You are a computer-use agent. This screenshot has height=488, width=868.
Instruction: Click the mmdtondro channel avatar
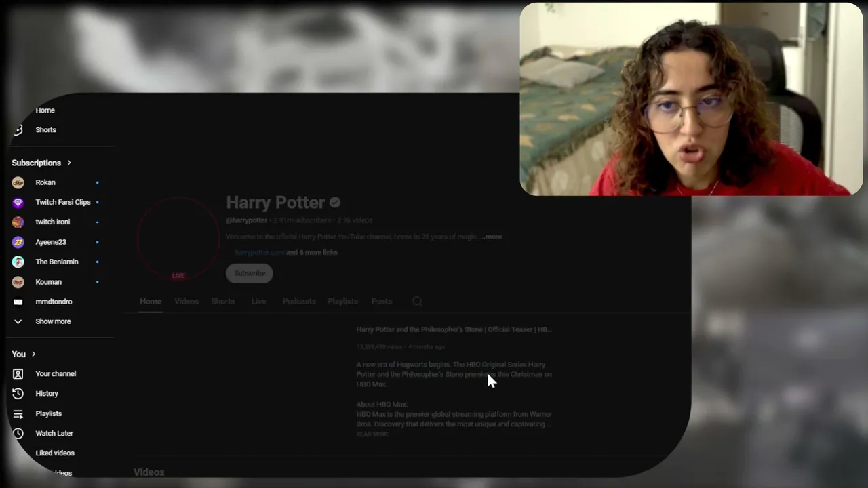pos(18,302)
